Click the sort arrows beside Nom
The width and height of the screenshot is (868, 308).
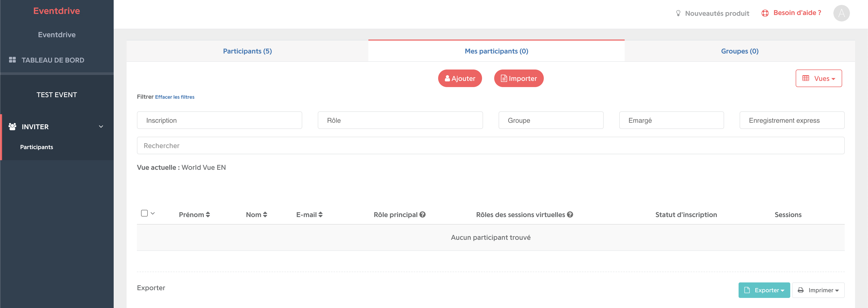[x=265, y=215]
